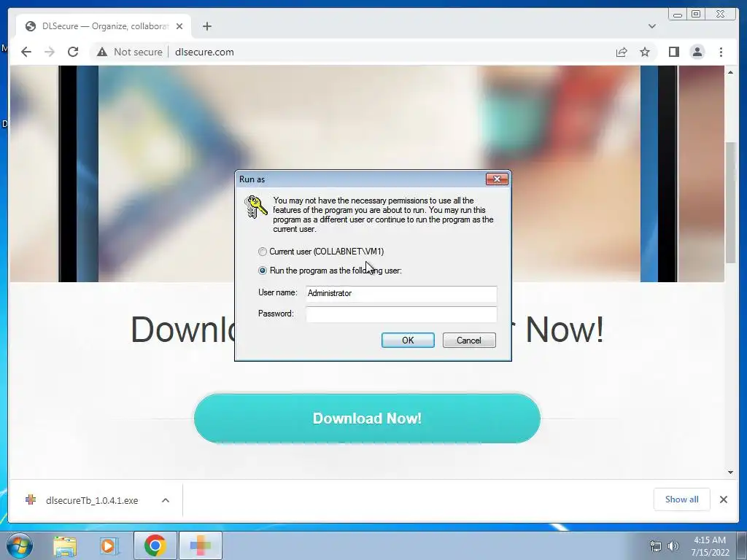Click the browser forward arrow
The image size is (747, 560).
(50, 52)
